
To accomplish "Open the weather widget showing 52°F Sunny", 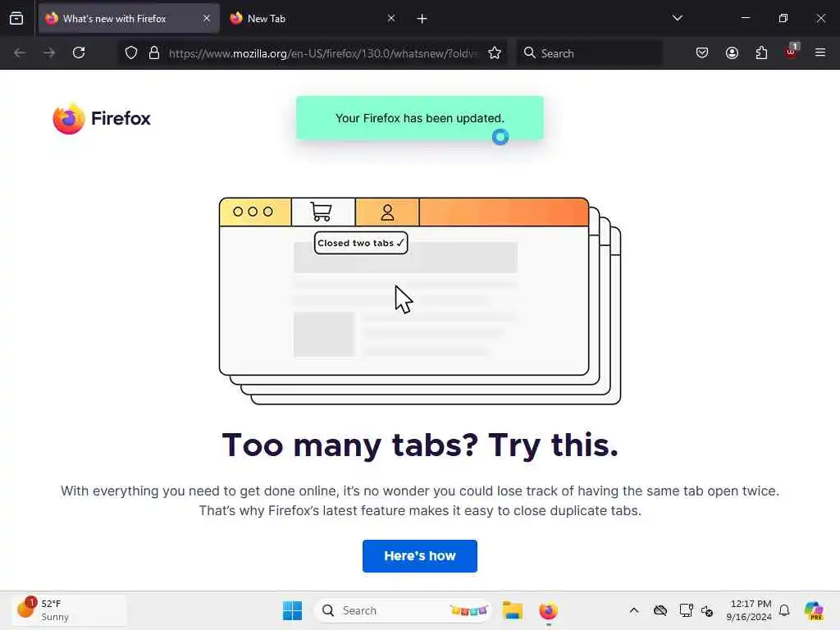I will tap(70, 610).
